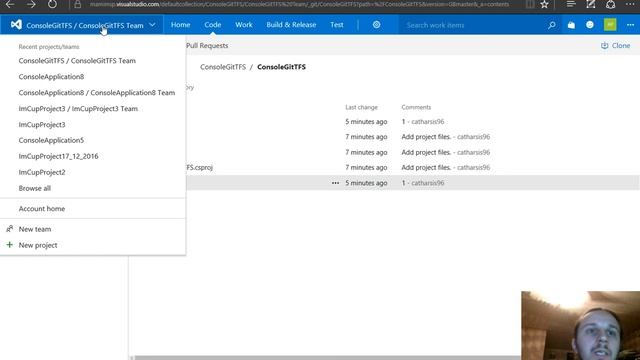
Task: Click the browser back arrow
Action: click(x=10, y=4)
